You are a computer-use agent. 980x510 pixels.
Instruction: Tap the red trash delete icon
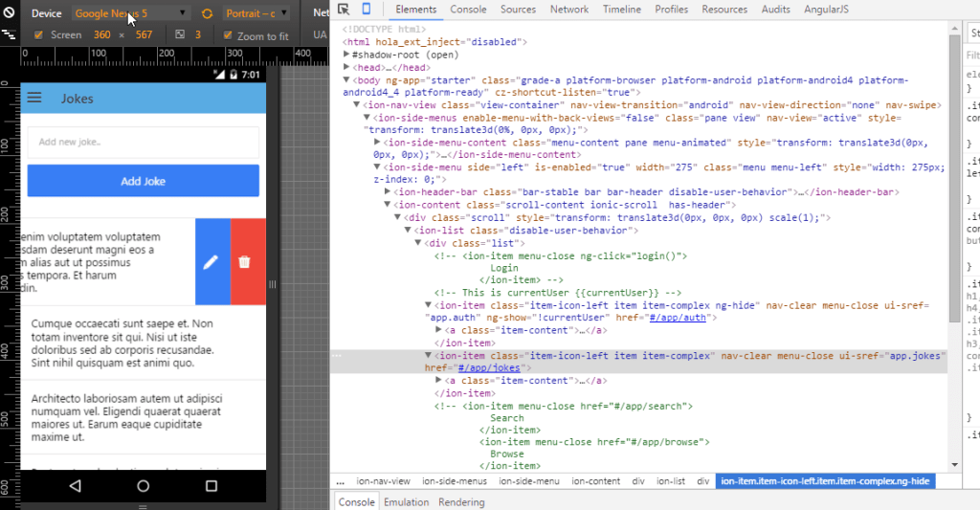coord(245,262)
